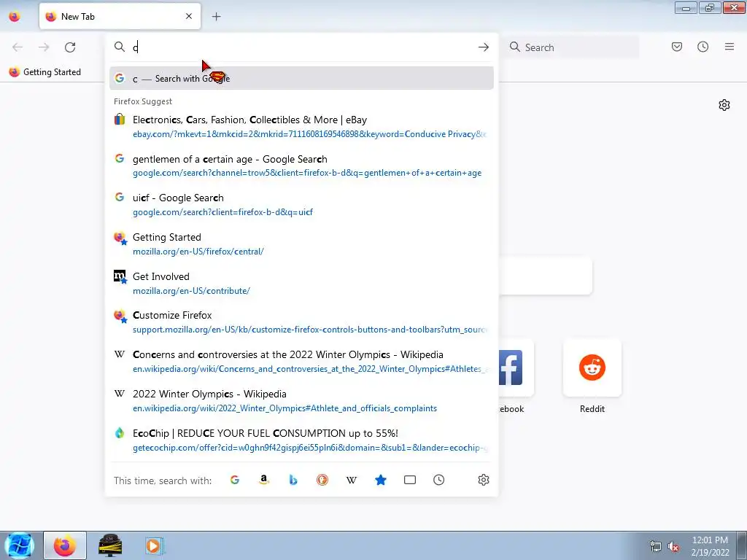Close the New Tab tab
The image size is (747, 560).
coord(189,16)
